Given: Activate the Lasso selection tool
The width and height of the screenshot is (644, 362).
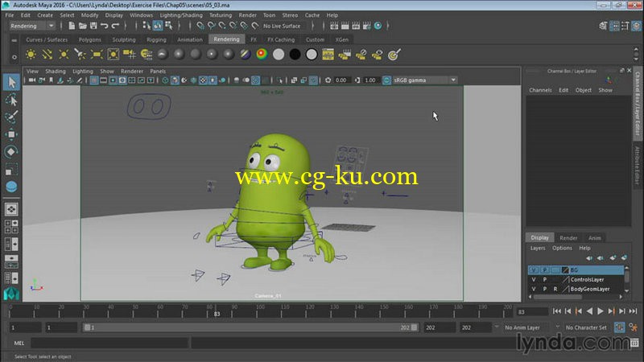Looking at the screenshot, I should pyautogui.click(x=11, y=100).
